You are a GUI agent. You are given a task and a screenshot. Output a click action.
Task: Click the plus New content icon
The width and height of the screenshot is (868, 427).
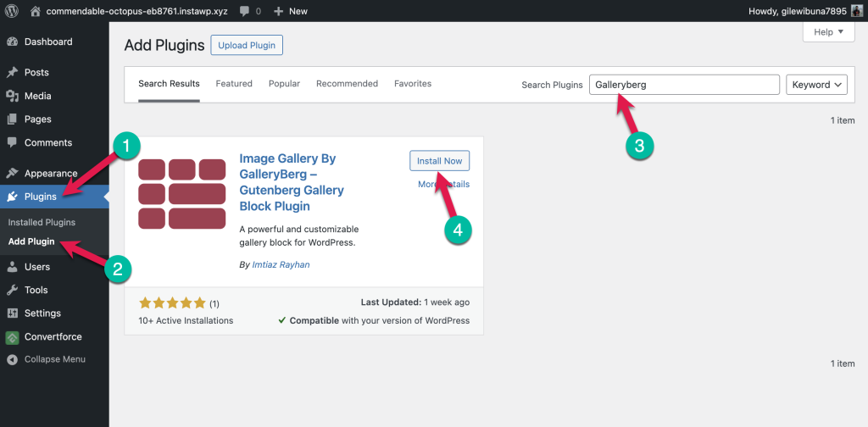pyautogui.click(x=278, y=12)
